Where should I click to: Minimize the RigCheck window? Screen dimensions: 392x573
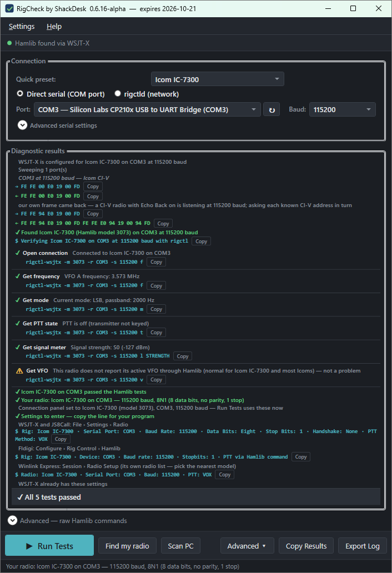click(x=328, y=8)
